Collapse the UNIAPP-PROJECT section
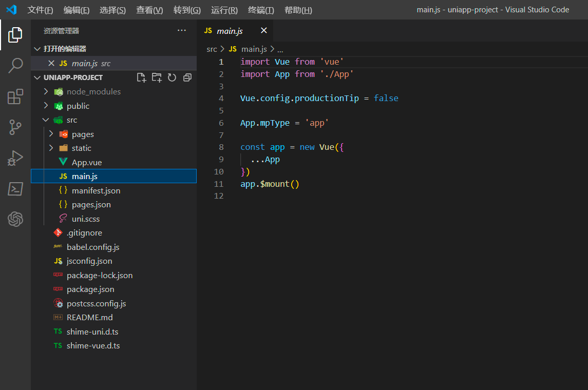This screenshot has height=390, width=588. 37,77
